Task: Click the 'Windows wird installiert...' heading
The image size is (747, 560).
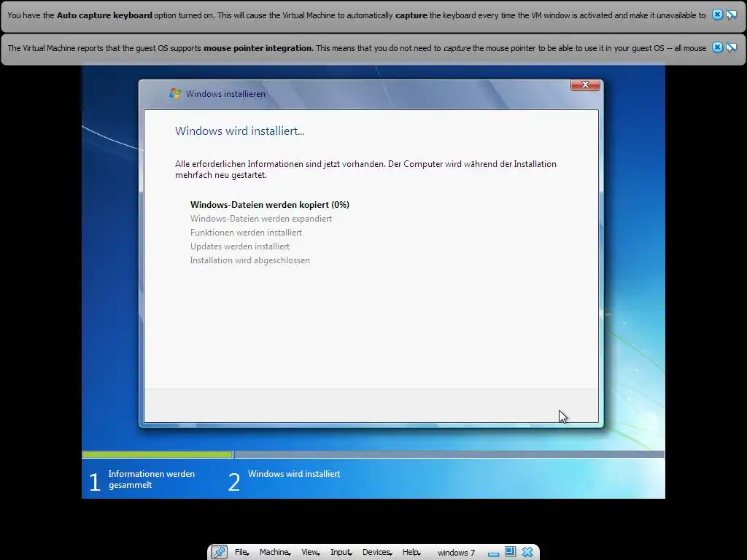Action: pos(239,131)
